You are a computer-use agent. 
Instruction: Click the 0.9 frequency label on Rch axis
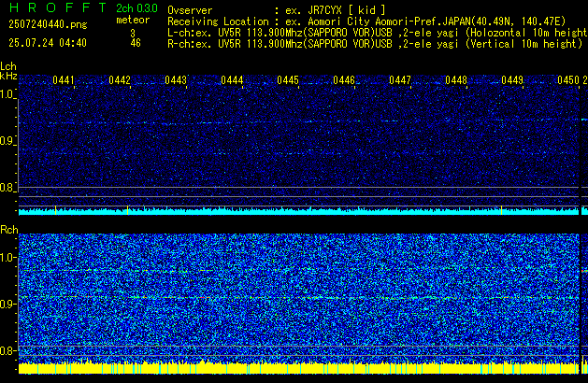click(7, 304)
